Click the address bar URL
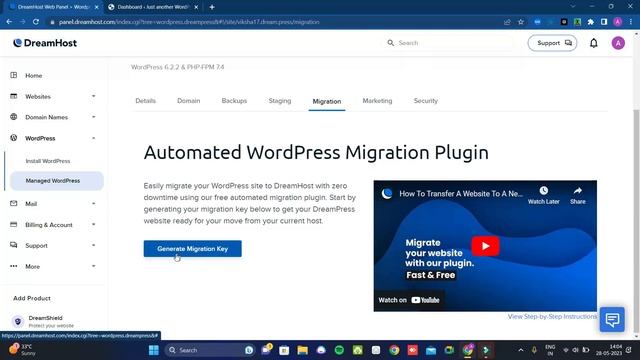This screenshot has height=360, width=640. coord(189,22)
